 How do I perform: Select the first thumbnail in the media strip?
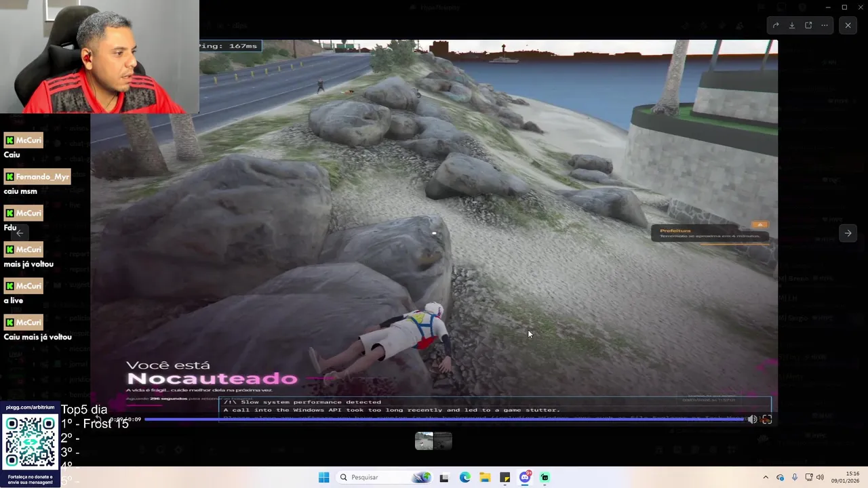(x=425, y=441)
